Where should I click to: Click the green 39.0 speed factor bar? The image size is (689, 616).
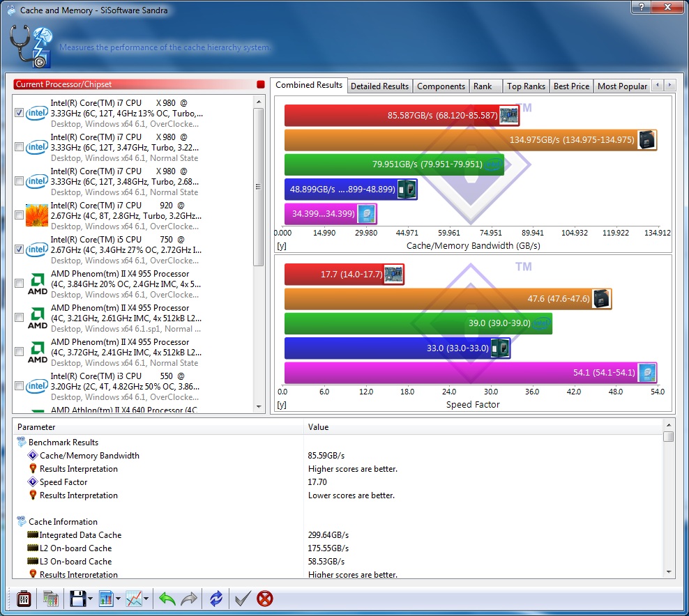pos(418,323)
